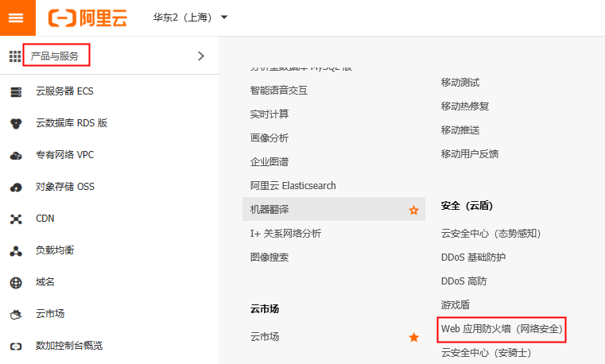Open DDoS 高防

(x=463, y=281)
